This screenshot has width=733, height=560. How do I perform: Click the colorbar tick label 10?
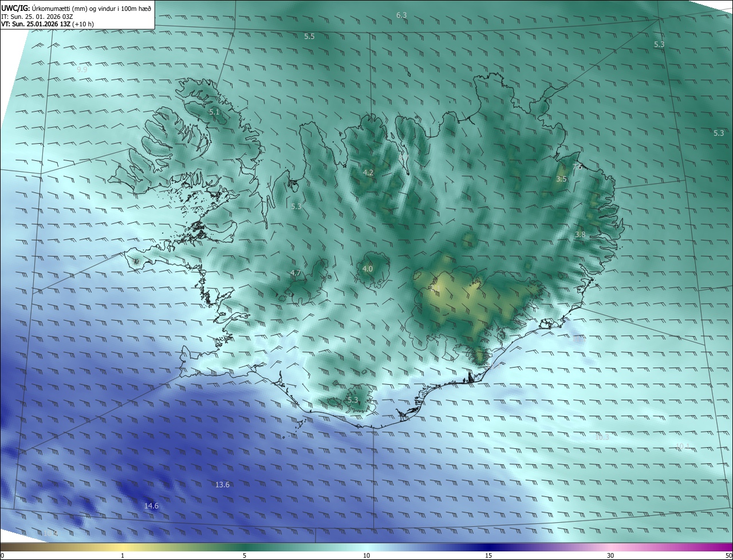(366, 555)
